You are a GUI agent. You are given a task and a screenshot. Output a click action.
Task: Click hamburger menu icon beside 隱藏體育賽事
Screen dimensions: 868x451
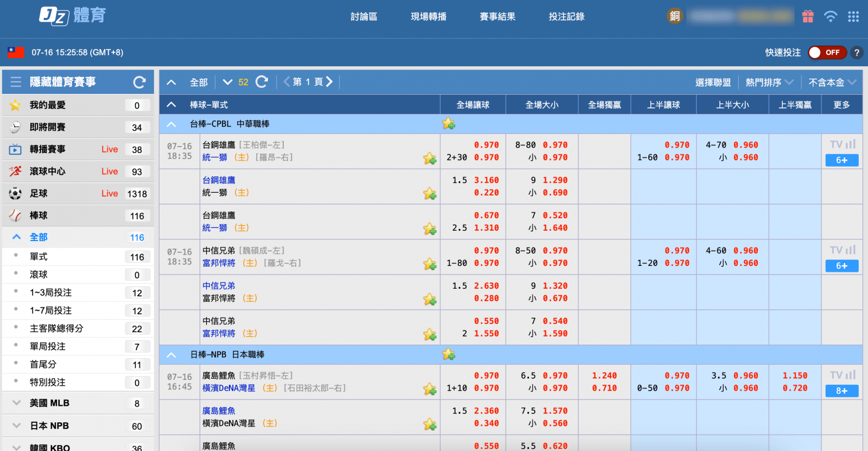click(16, 82)
